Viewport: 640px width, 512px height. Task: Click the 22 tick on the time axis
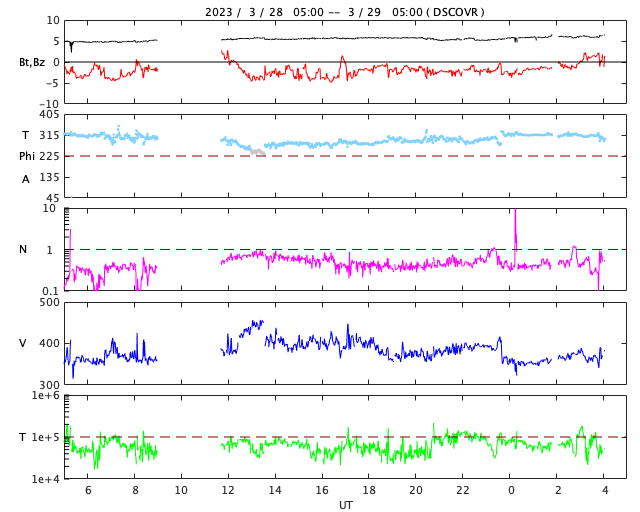point(463,490)
